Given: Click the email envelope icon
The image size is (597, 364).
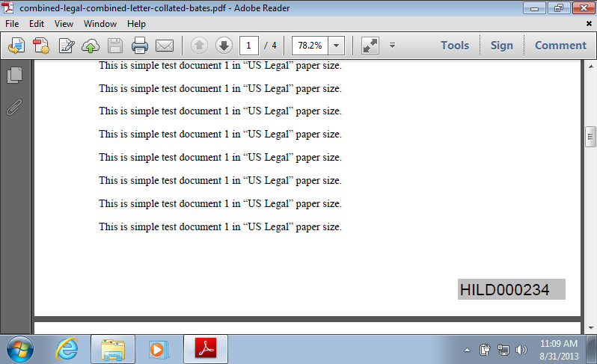Looking at the screenshot, I should pyautogui.click(x=165, y=46).
